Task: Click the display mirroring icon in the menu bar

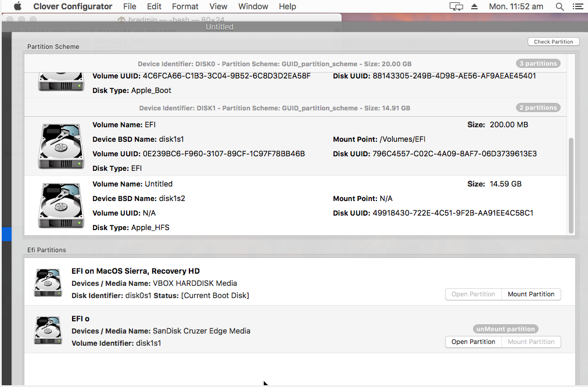Action: coord(456,6)
